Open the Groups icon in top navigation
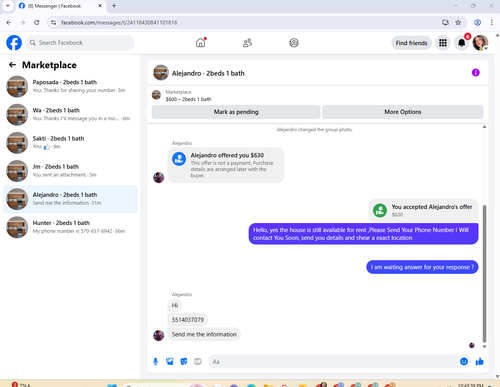 click(x=294, y=43)
